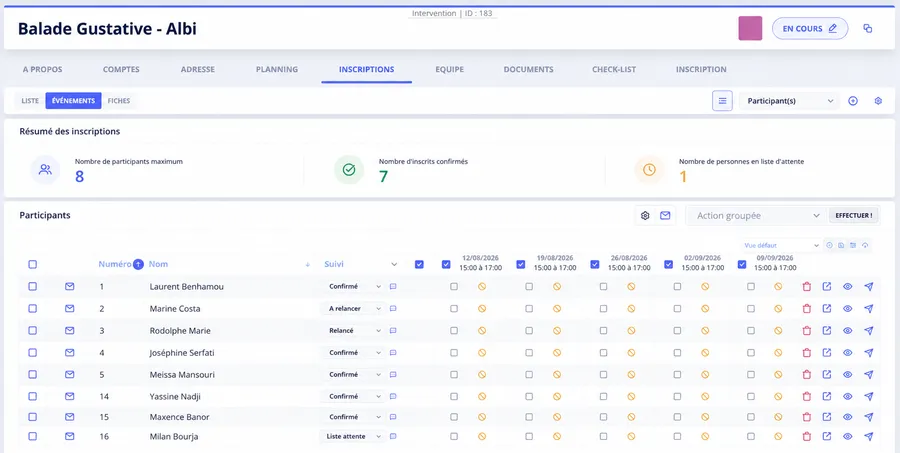Open the Vue défaut view dropdown

pos(781,245)
